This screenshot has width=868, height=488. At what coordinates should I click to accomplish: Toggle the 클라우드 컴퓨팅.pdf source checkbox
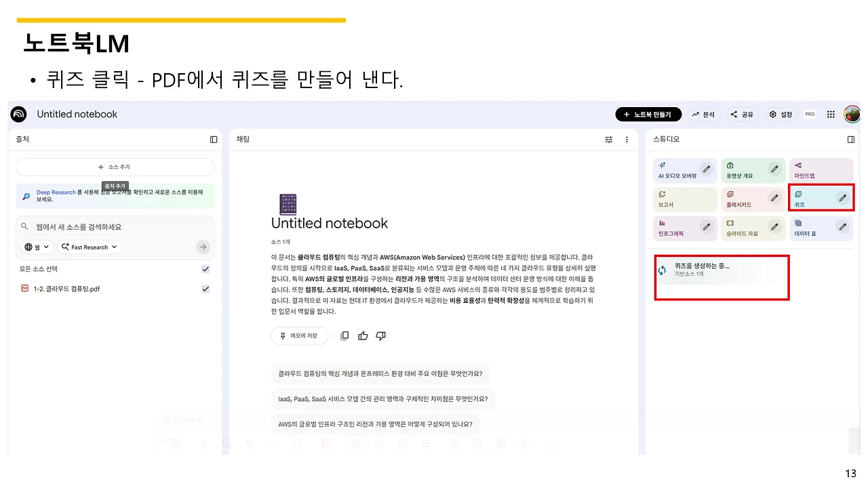click(205, 288)
